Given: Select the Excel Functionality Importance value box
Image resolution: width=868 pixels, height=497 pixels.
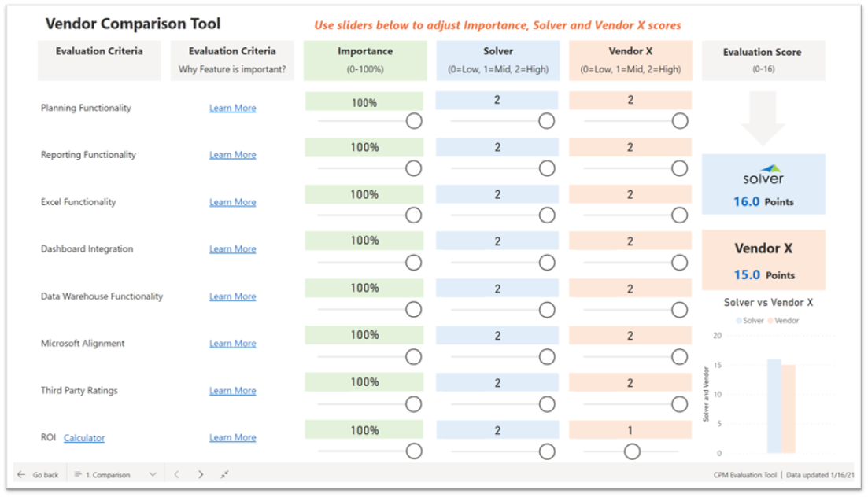Looking at the screenshot, I should [x=364, y=194].
